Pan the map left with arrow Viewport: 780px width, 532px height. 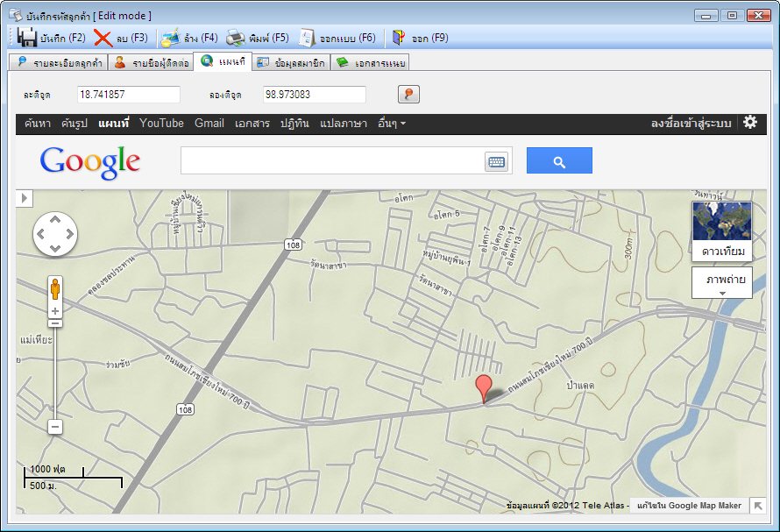pyautogui.click(x=41, y=234)
